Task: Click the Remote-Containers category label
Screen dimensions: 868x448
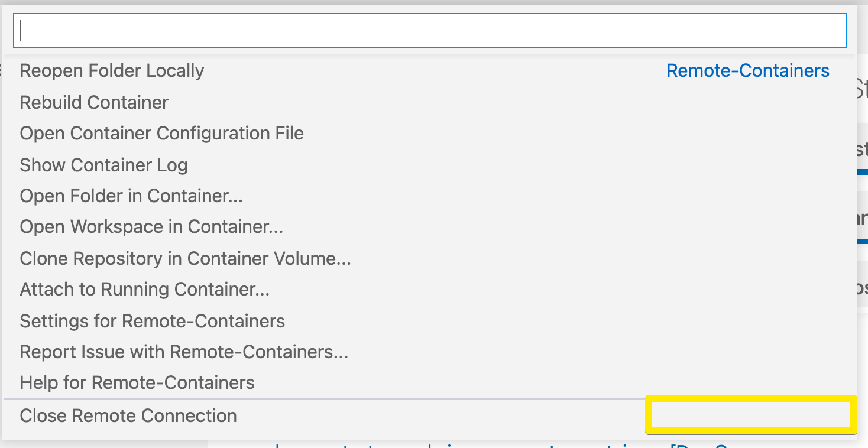Action: [747, 70]
